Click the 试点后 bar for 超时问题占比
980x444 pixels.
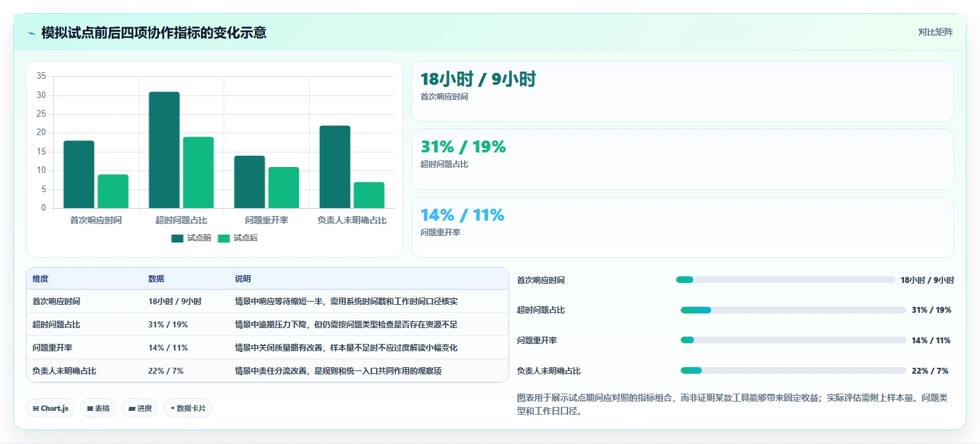(199, 172)
